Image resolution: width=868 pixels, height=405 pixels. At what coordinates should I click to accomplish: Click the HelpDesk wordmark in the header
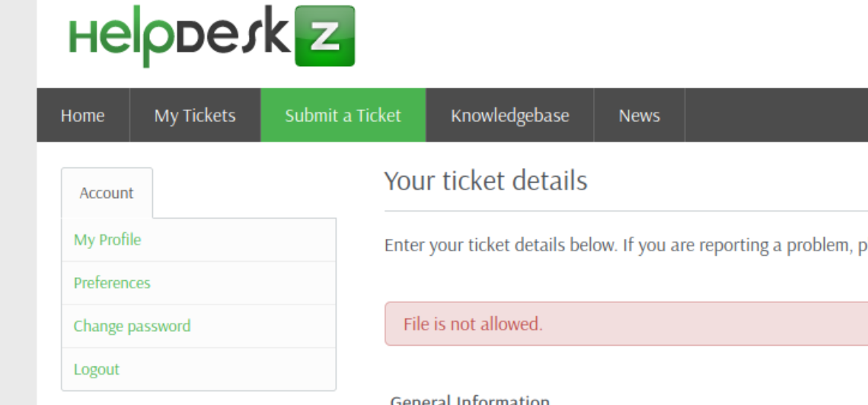180,37
